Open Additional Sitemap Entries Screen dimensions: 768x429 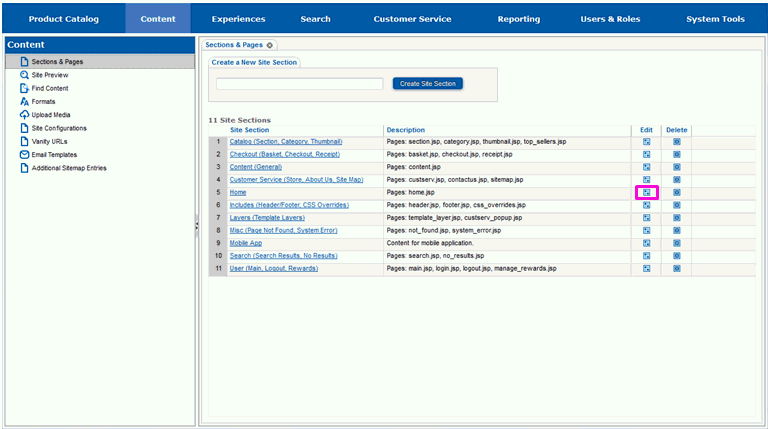[69, 168]
